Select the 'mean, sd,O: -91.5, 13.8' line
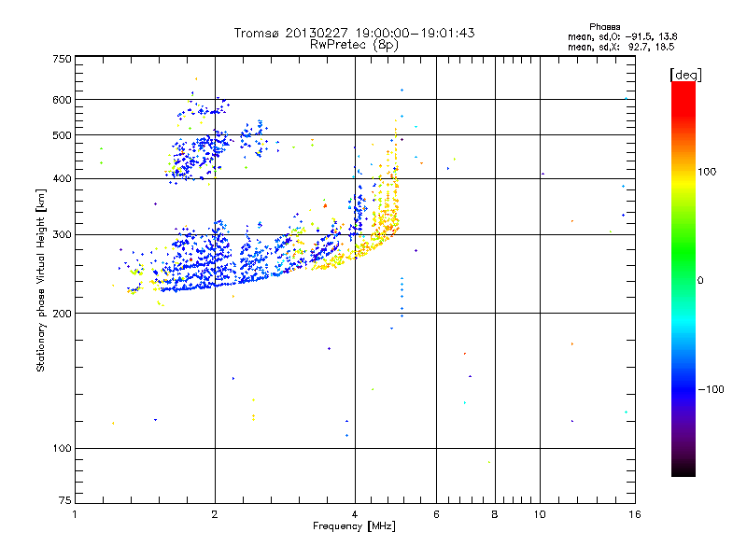This screenshot has width=747, height=560. [x=622, y=36]
